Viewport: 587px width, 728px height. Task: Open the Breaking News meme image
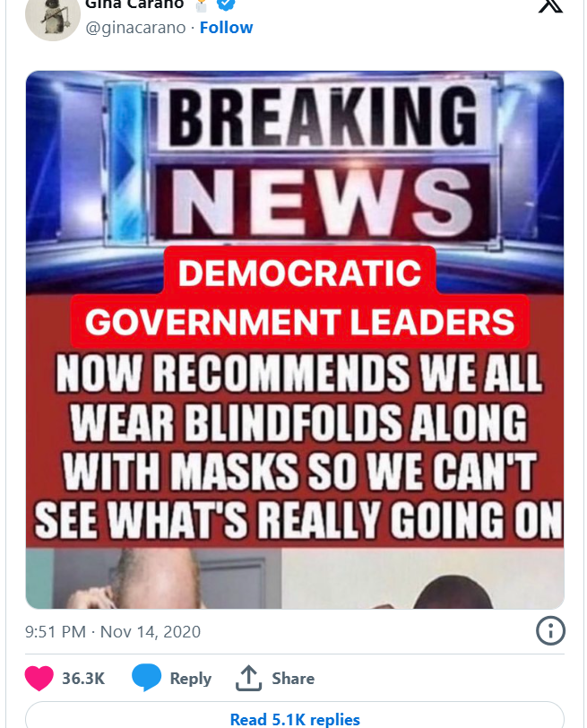295,340
